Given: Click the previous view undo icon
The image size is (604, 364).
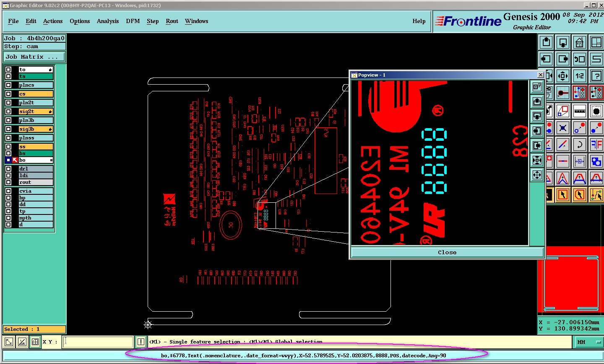Looking at the screenshot, I should [580, 59].
